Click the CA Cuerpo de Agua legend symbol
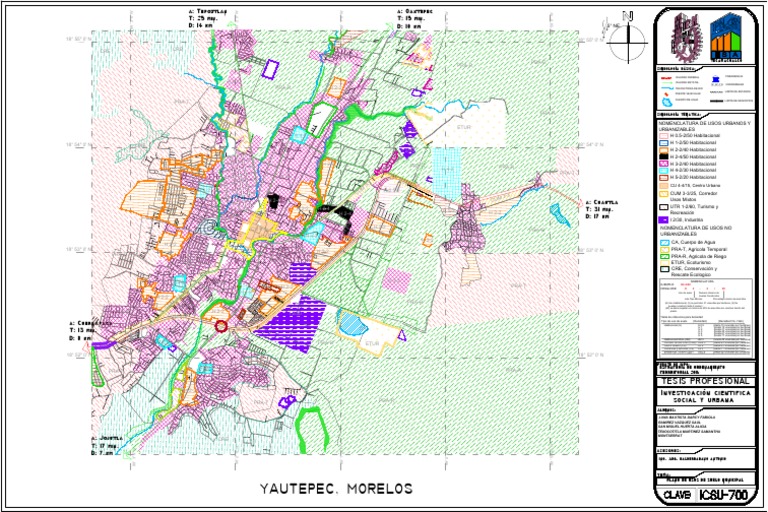 [661, 242]
